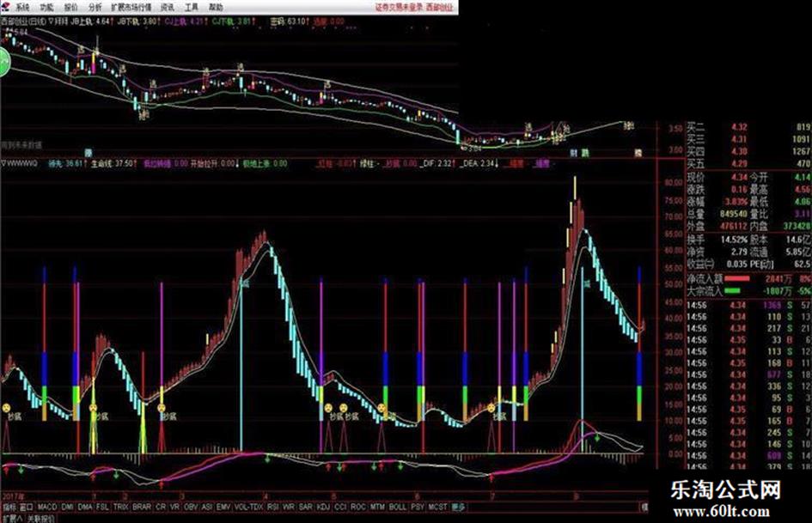The image size is (812, 523).
Task: Switch to the MTM indicator tab
Action: pyautogui.click(x=377, y=507)
